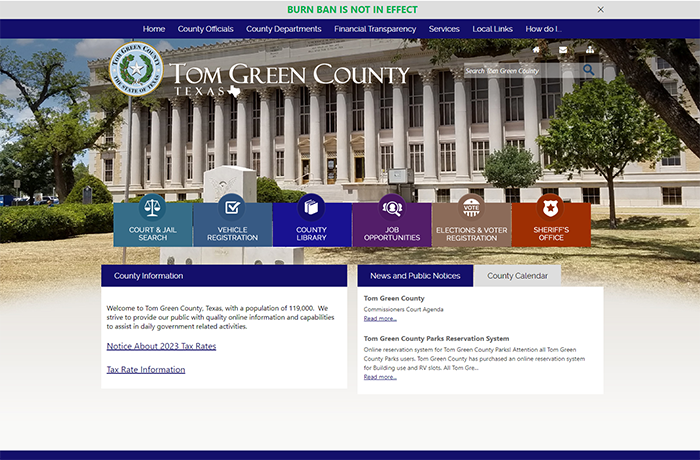
Task: Select News and Public Notices tab
Action: pyautogui.click(x=415, y=276)
